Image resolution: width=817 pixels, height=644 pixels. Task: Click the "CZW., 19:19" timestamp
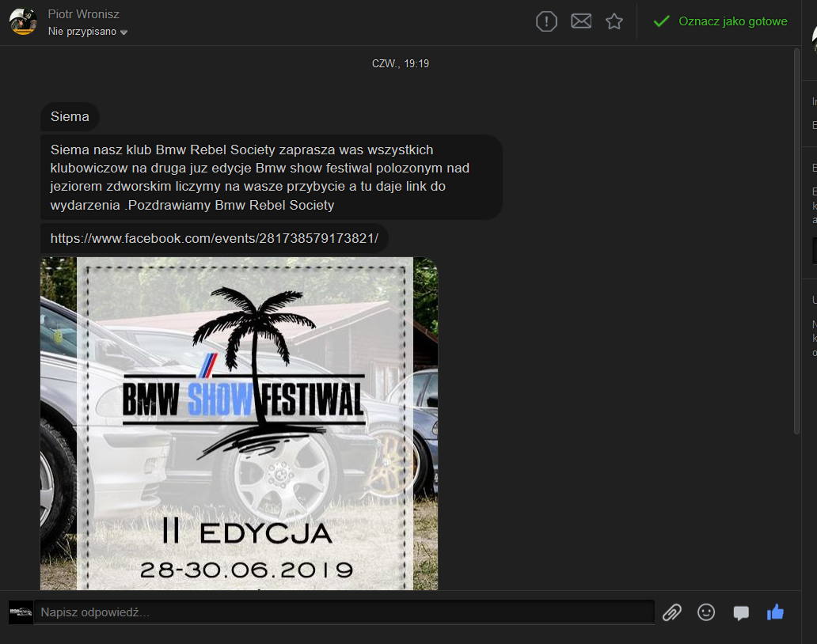401,63
